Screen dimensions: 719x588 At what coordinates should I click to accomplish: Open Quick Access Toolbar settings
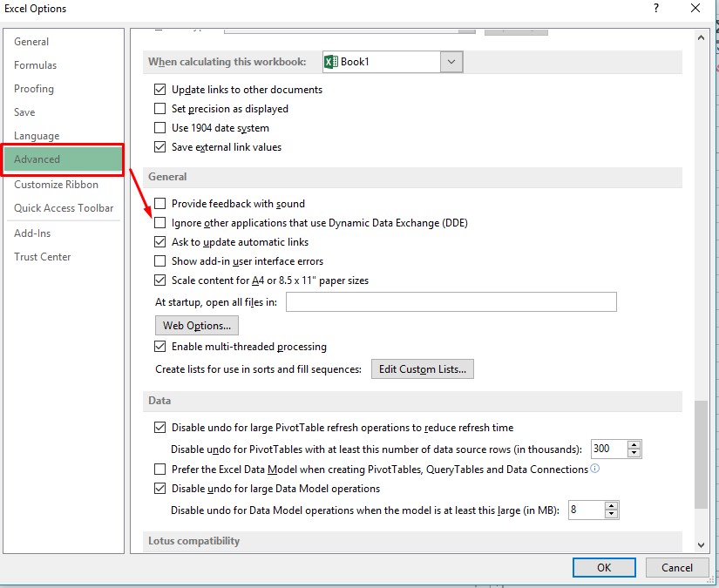(64, 208)
